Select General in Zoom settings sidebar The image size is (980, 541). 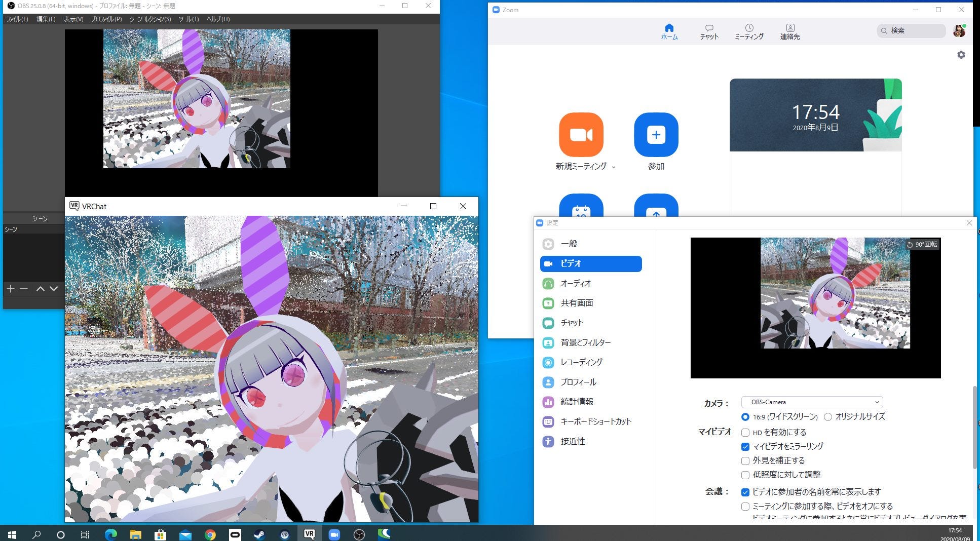click(x=591, y=244)
